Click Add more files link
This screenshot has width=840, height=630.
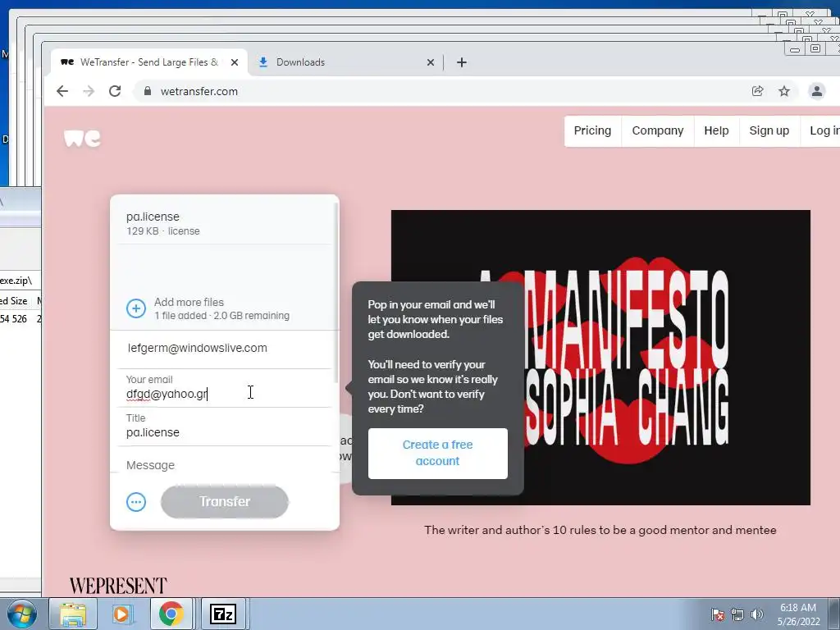click(189, 302)
